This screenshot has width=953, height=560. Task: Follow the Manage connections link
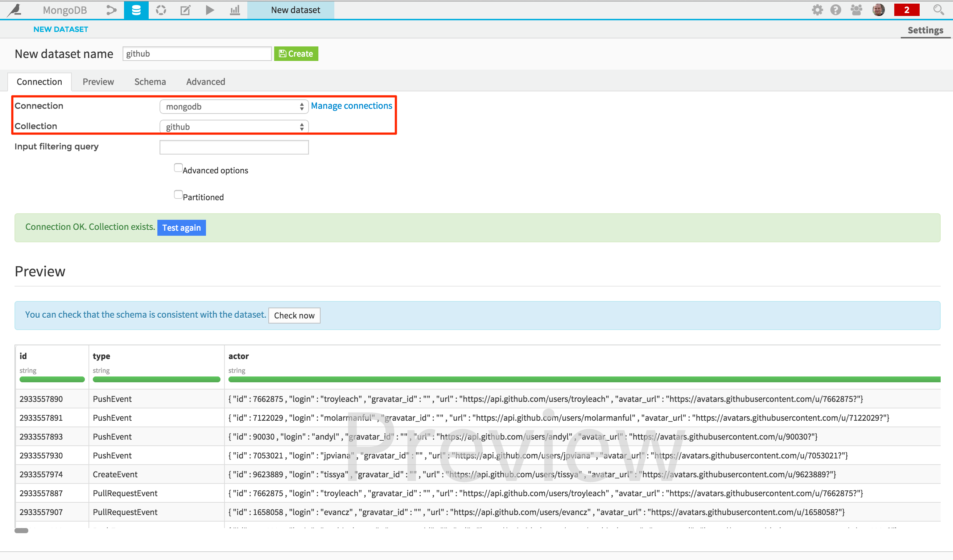coord(351,106)
